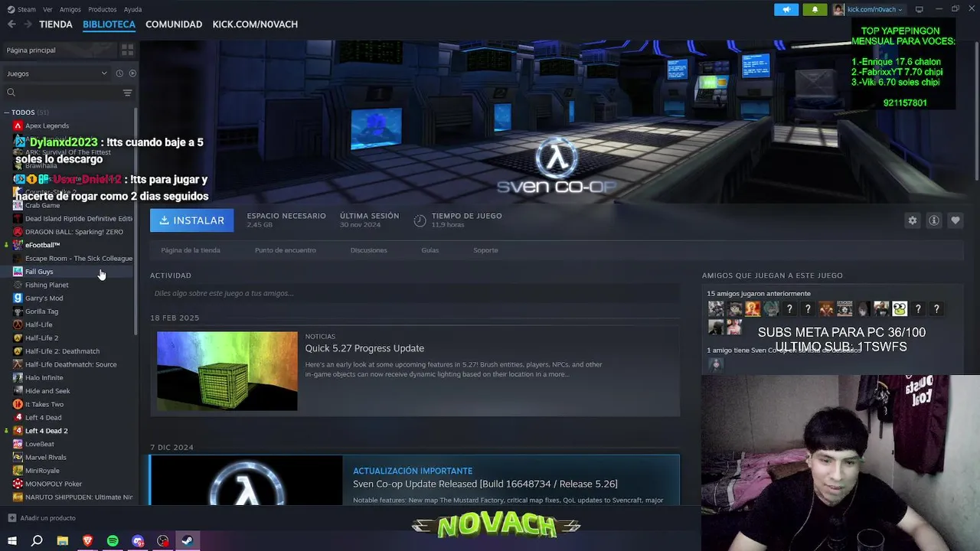
Task: Click game list vertical scrollbar
Action: (x=136, y=222)
